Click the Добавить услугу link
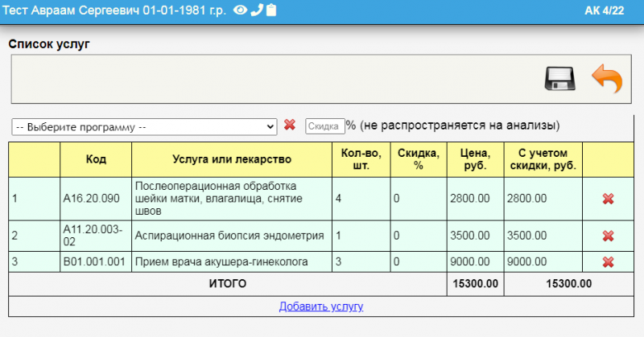644x337 pixels. 321,306
